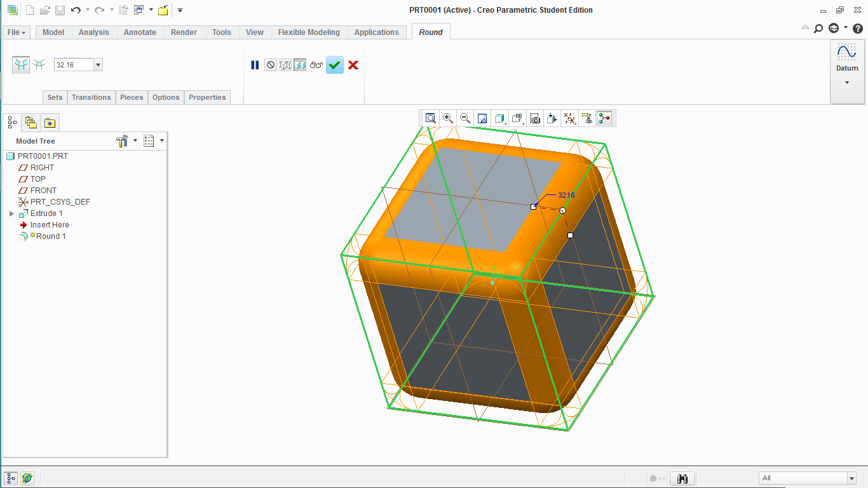Switch to Set mode for the round
This screenshot has height=488, width=868.
point(21,64)
